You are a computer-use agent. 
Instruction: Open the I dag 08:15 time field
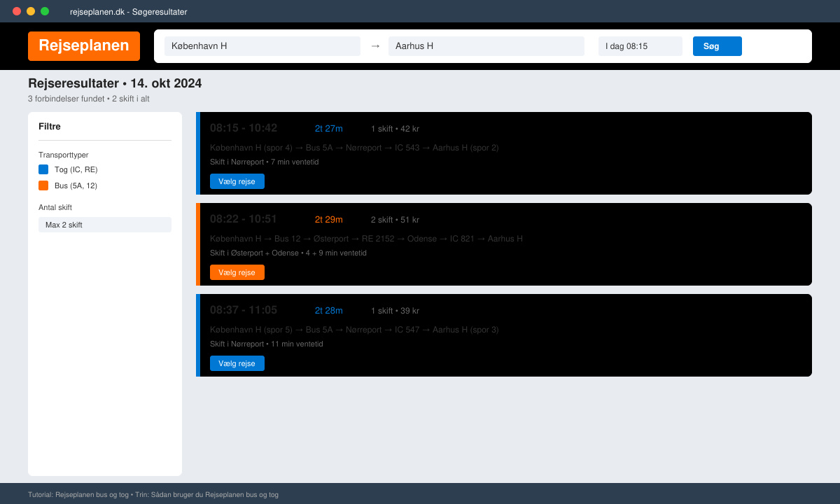click(640, 46)
